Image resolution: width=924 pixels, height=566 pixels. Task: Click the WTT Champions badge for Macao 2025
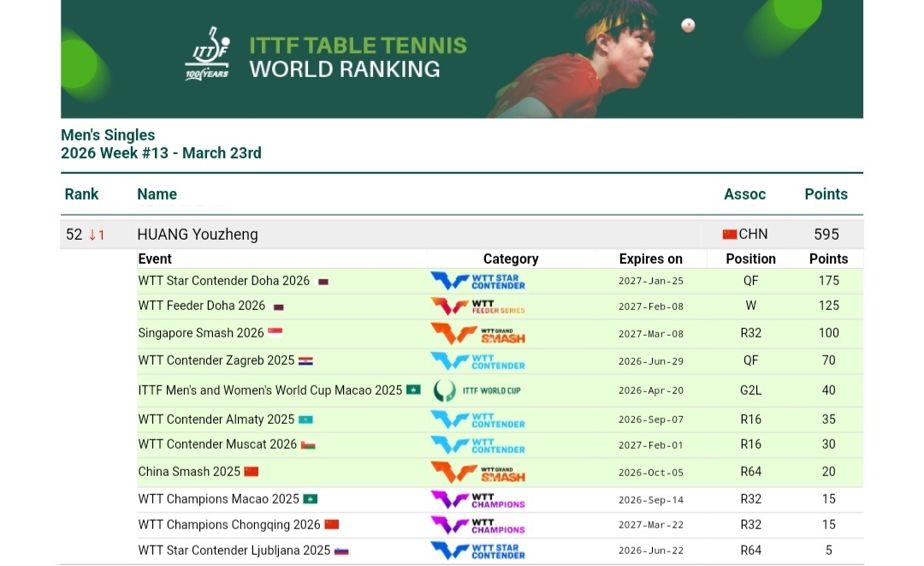(x=478, y=500)
